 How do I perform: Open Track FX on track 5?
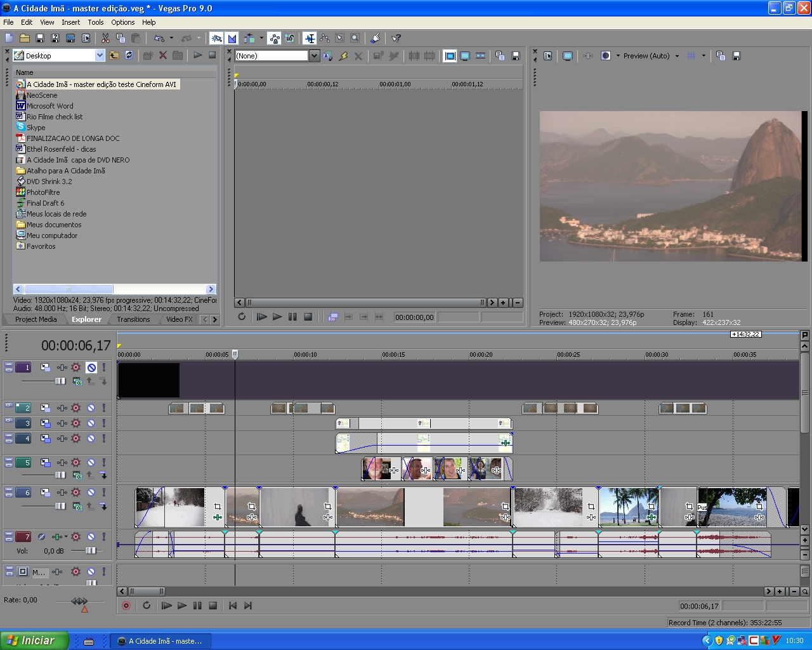(x=76, y=463)
